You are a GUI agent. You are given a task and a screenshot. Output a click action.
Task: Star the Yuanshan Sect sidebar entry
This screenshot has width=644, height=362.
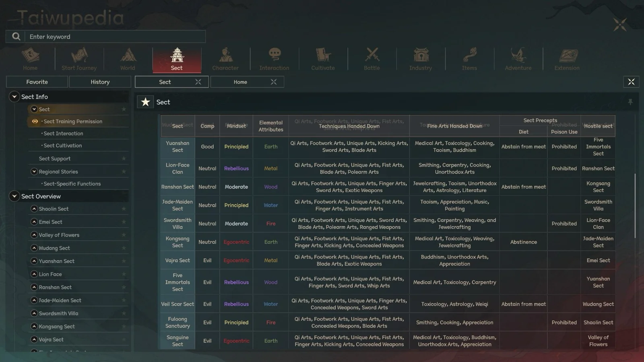(x=124, y=261)
